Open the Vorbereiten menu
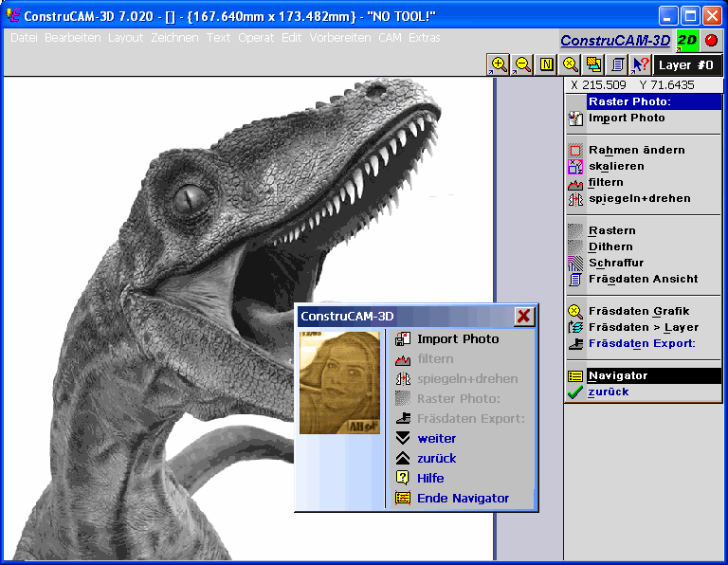Image resolution: width=728 pixels, height=565 pixels. 340,38
